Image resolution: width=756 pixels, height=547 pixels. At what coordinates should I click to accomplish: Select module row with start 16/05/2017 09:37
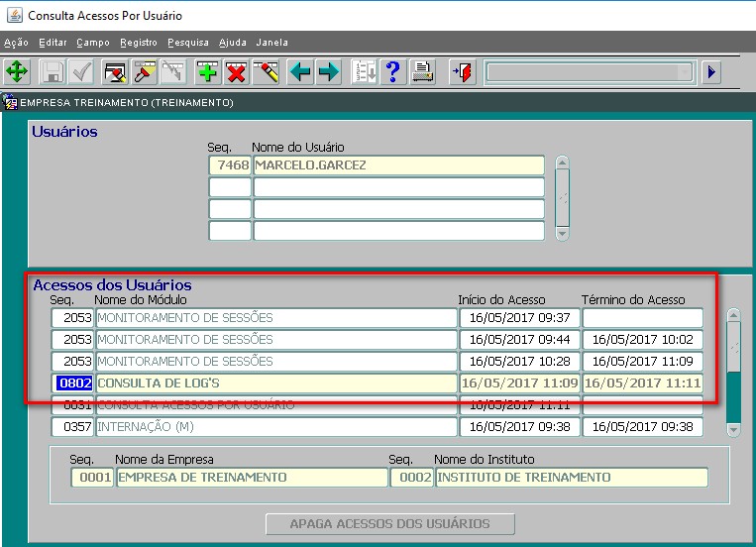point(276,318)
